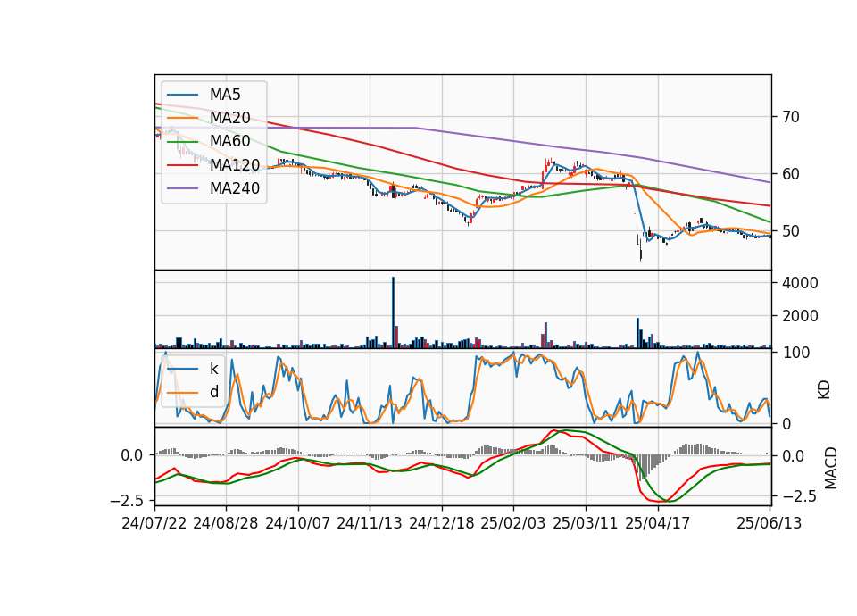
Task: Click the purple MA240 legend line sample
Action: tap(182, 188)
